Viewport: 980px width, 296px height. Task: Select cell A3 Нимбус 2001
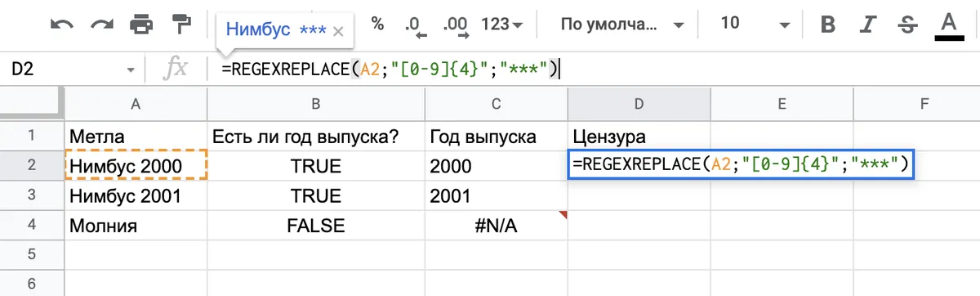tap(135, 196)
